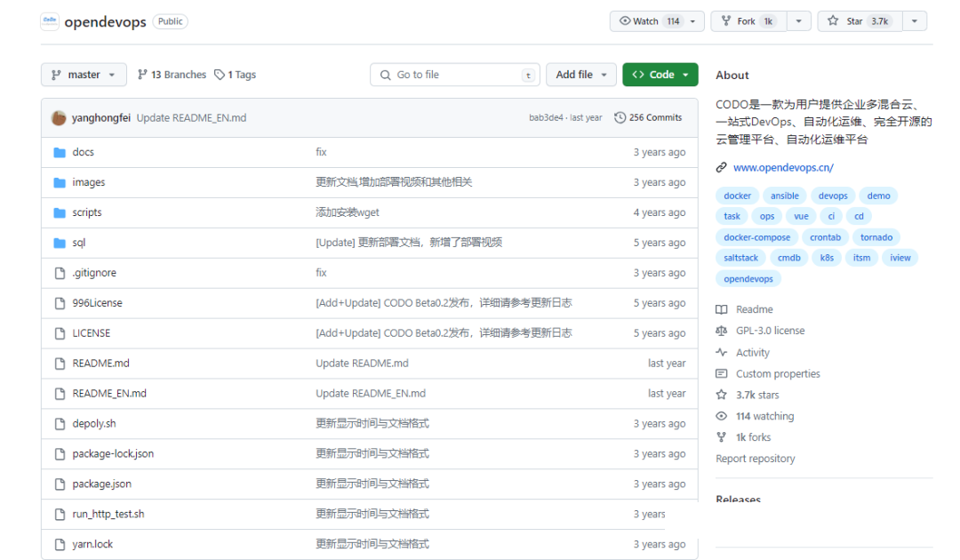Image resolution: width=960 pixels, height=560 pixels.
Task: Open the 1 Tags page
Action: [236, 75]
